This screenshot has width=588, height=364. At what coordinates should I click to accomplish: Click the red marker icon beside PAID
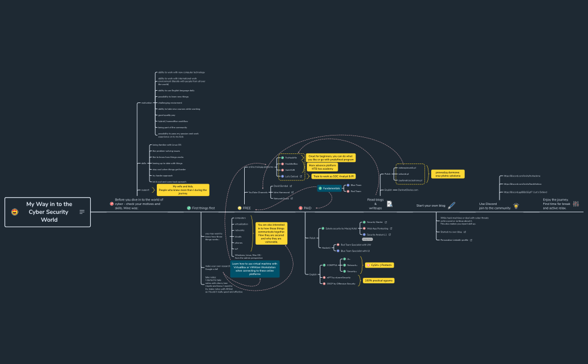(x=300, y=208)
